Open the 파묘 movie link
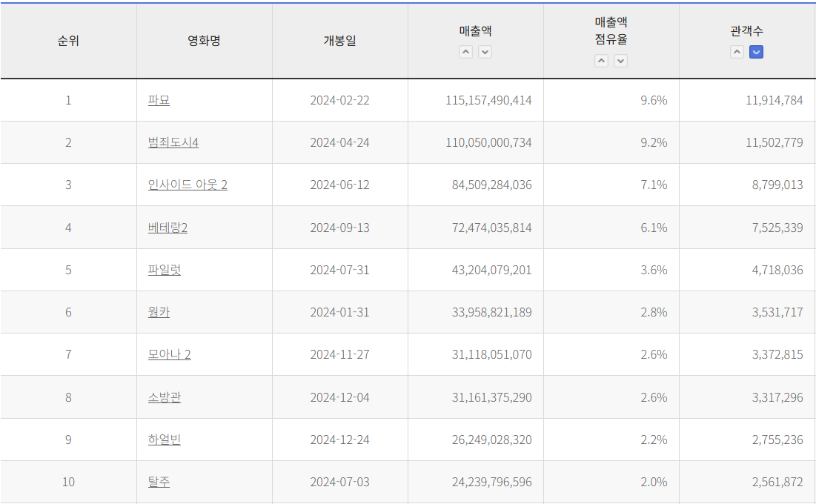 pos(159,100)
